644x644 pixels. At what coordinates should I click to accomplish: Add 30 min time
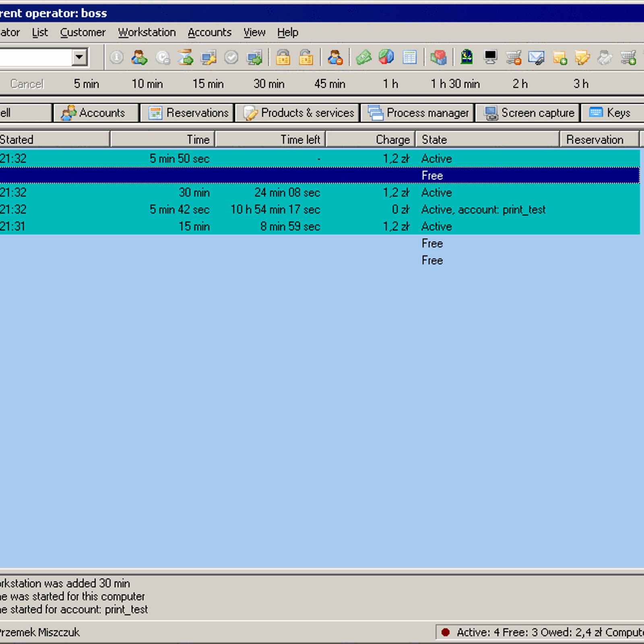pos(269,84)
